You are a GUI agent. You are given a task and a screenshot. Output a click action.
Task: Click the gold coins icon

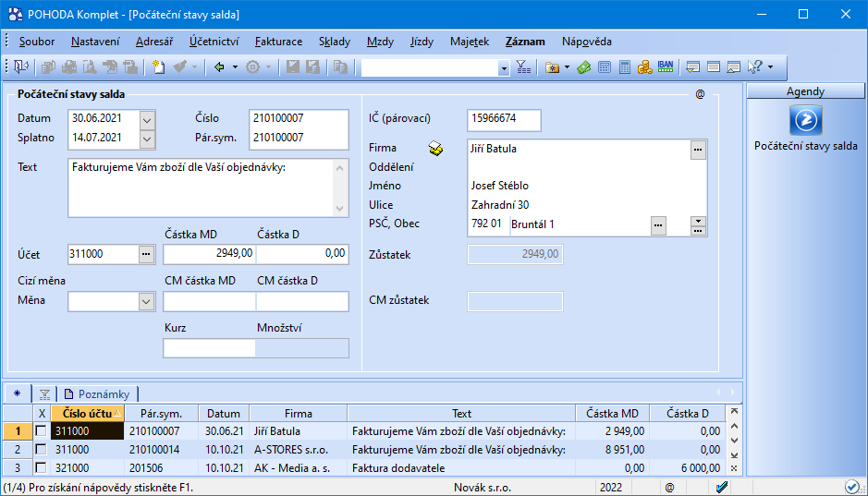click(x=644, y=67)
